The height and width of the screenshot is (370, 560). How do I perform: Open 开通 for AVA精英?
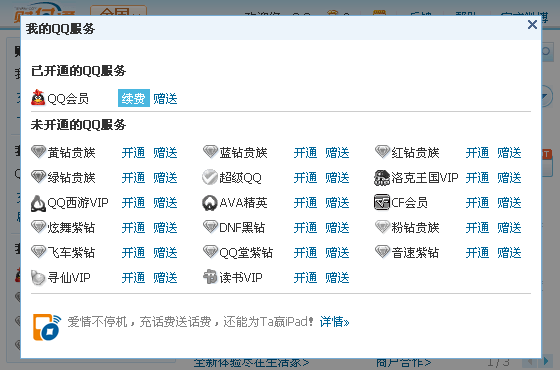click(305, 203)
